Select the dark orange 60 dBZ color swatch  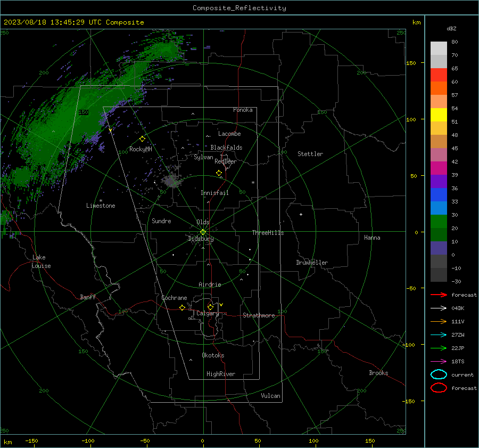click(x=439, y=88)
